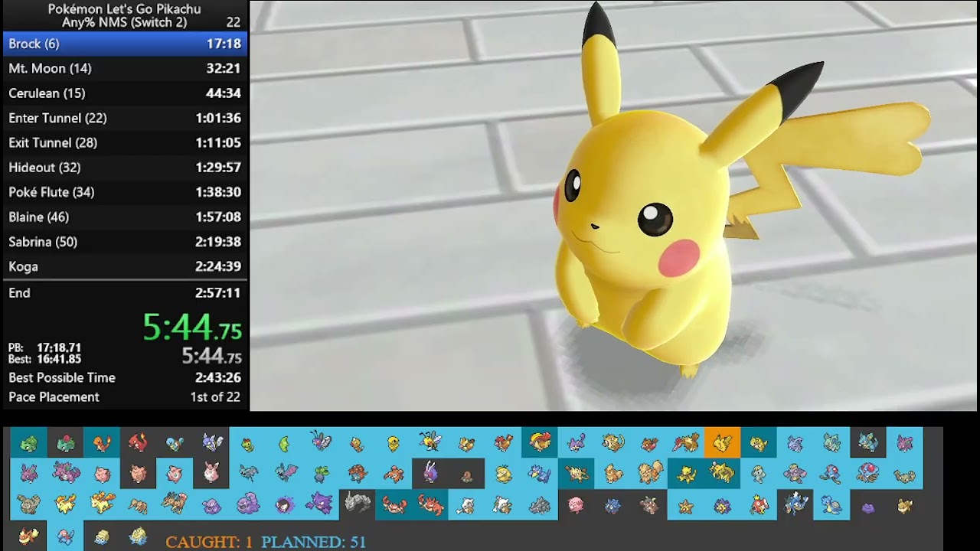Select the Kadabra tracker icon
980x551 pixels.
click(722, 474)
